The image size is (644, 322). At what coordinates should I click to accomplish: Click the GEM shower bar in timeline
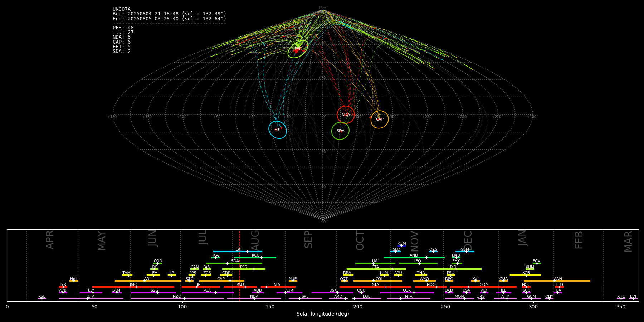(465, 252)
